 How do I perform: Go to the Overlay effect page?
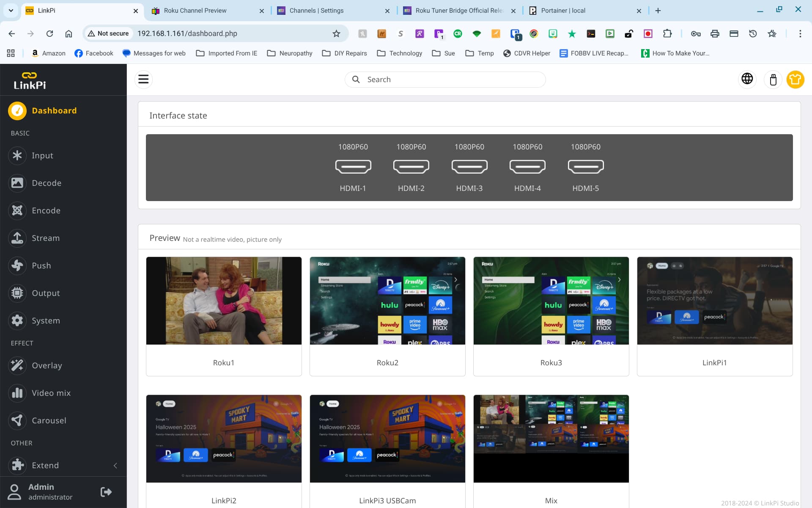coord(47,365)
